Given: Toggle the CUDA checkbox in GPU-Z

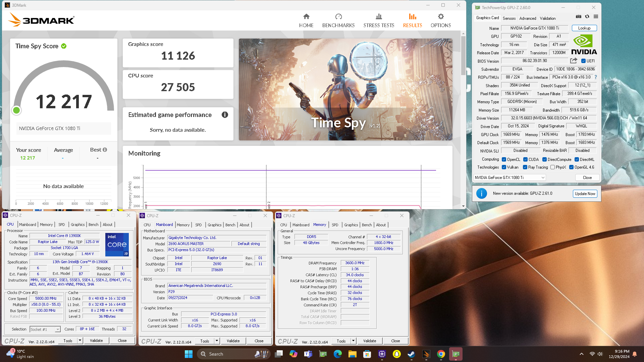Looking at the screenshot, I should (x=525, y=160).
